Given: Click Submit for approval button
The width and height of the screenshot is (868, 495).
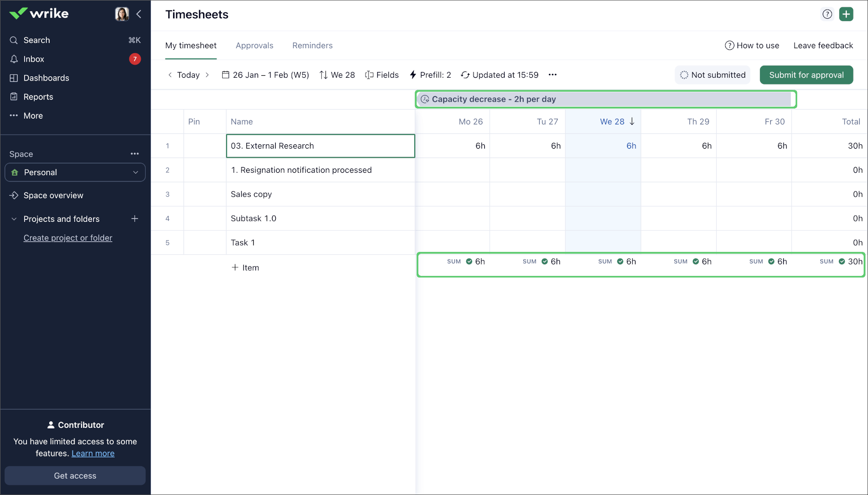Looking at the screenshot, I should [x=806, y=75].
